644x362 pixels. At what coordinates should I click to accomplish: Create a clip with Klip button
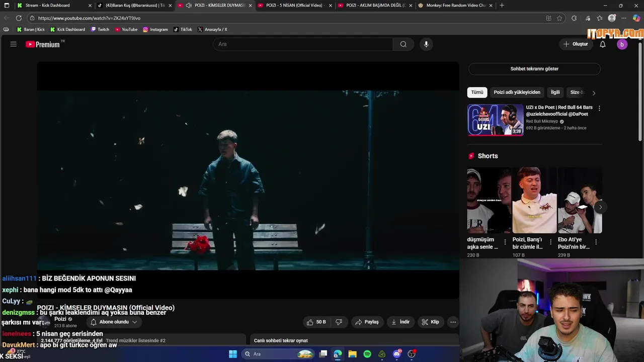click(x=431, y=322)
